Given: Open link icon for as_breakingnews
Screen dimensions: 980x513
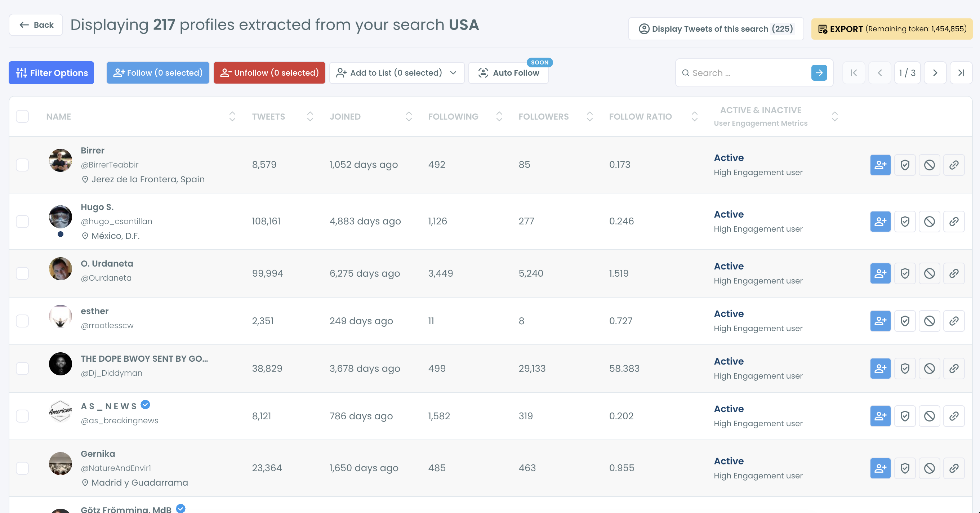Looking at the screenshot, I should [954, 416].
